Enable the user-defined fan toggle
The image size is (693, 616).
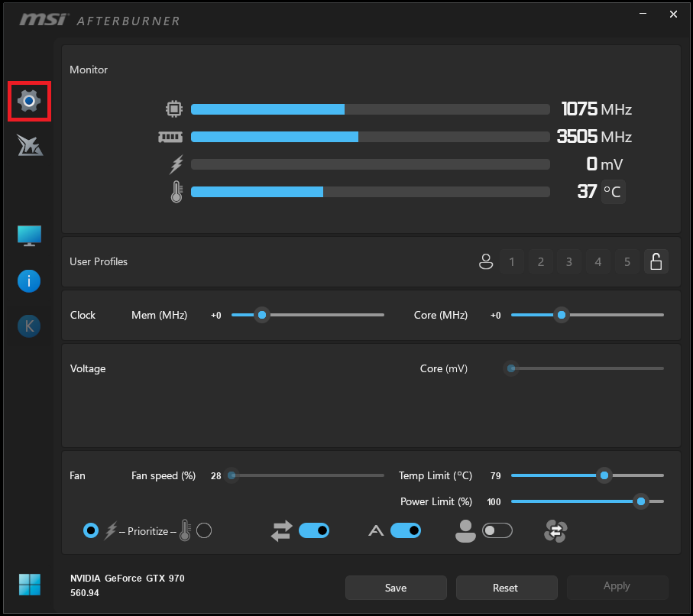[x=497, y=530]
